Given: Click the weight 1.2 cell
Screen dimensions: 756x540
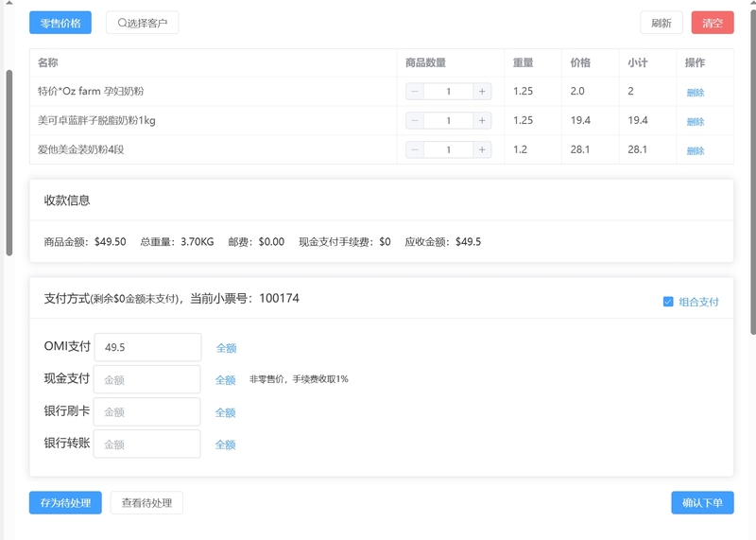Looking at the screenshot, I should (x=521, y=149).
